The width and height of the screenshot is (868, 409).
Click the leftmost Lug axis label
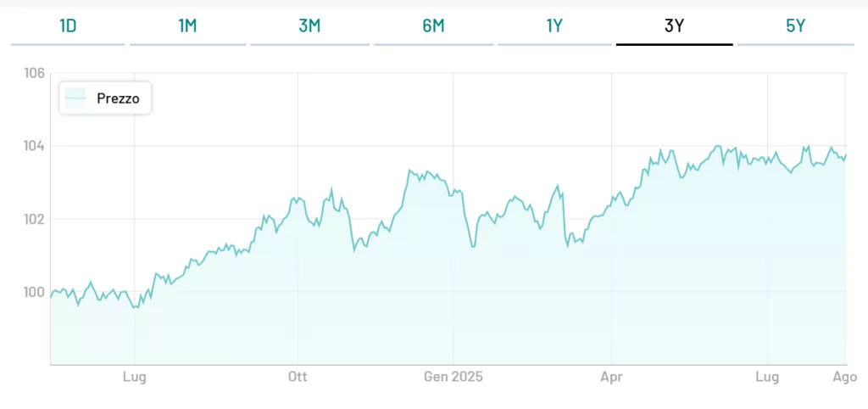click(x=135, y=377)
